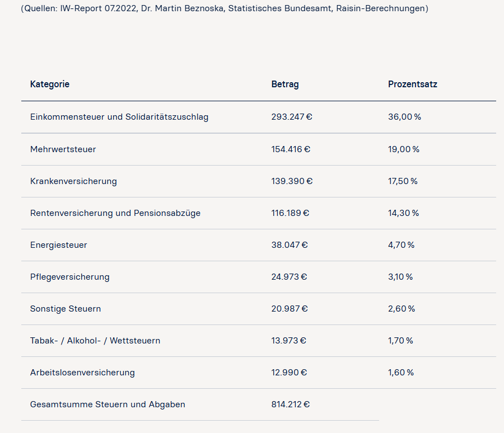The width and height of the screenshot is (504, 433).
Task: Select the 1,60 % percentage cell
Action: tap(401, 373)
